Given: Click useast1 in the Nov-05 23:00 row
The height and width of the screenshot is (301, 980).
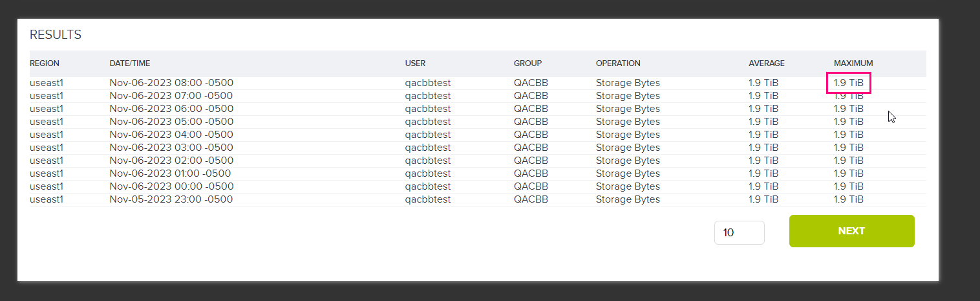Looking at the screenshot, I should (47, 199).
